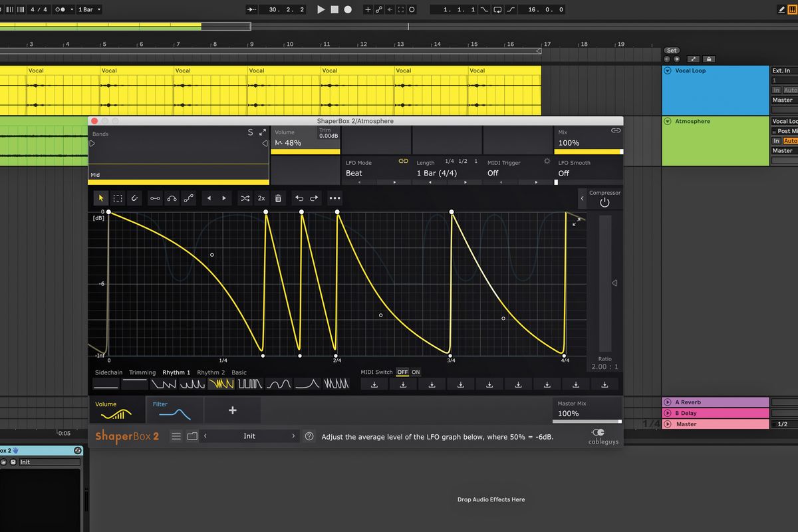The image size is (798, 532).
Task: Activate the freehand draw tool in ShaperBox
Action: point(135,198)
